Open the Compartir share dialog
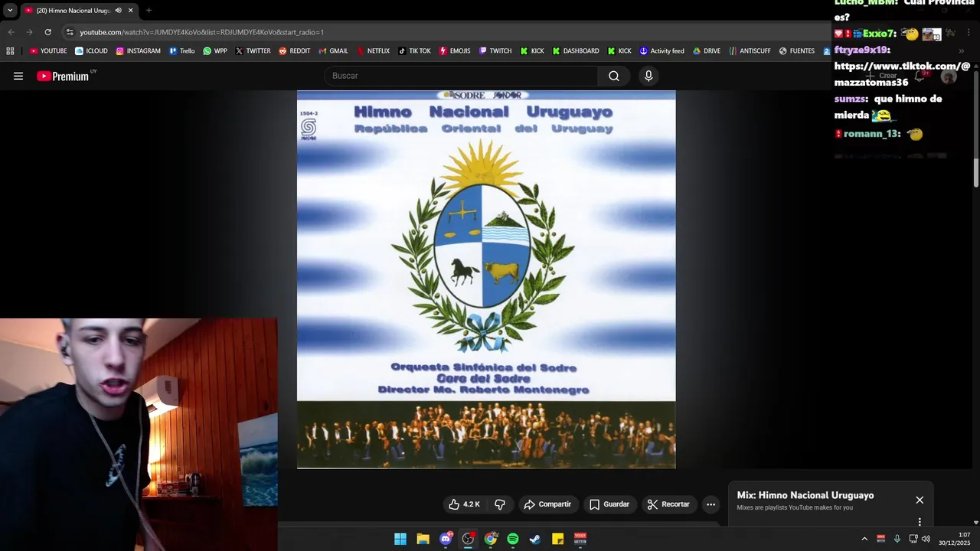The width and height of the screenshot is (980, 551). tap(547, 504)
